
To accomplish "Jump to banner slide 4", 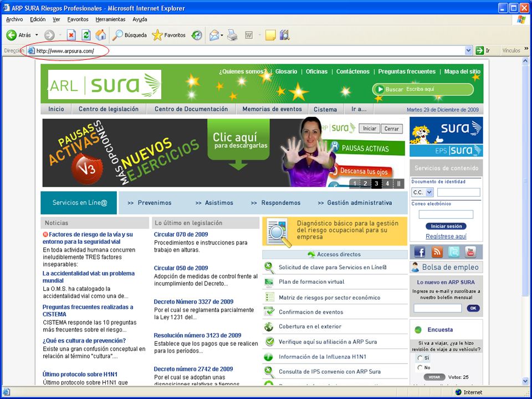I will [387, 183].
